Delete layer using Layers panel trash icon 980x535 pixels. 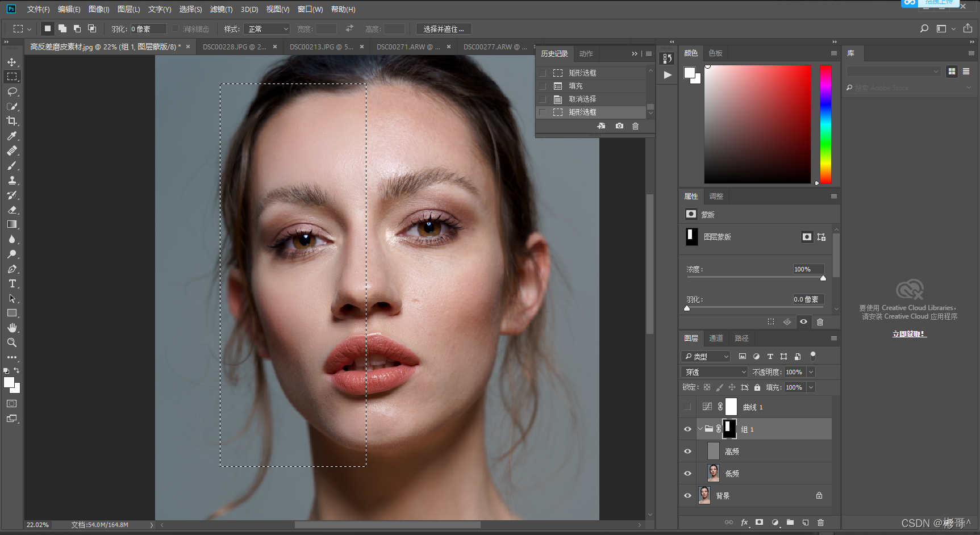(x=820, y=523)
